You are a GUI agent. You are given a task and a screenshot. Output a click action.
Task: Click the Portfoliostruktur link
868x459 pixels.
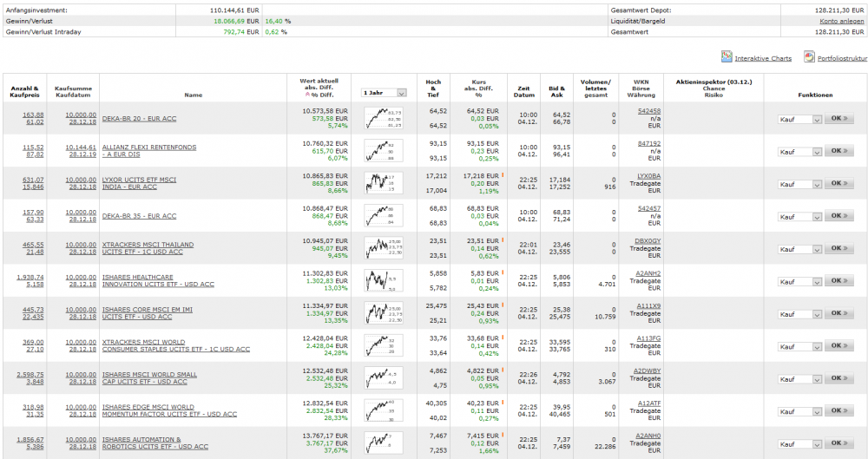pos(842,58)
